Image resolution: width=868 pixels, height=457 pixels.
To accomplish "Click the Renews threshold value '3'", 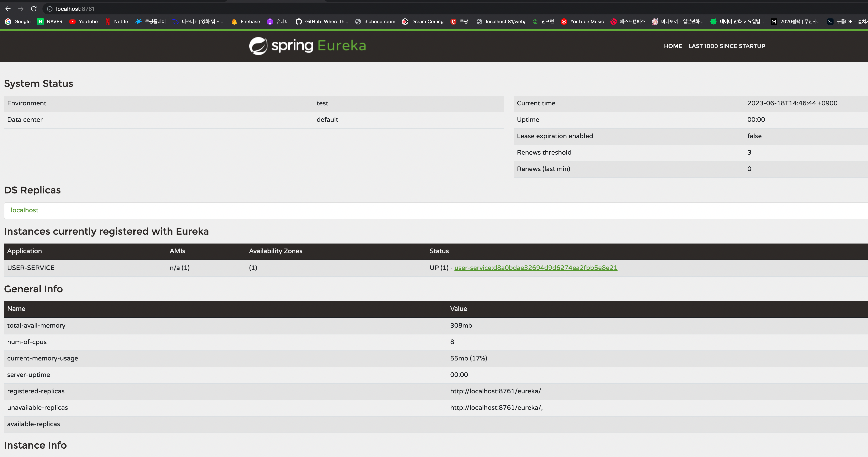I will click(x=749, y=153).
